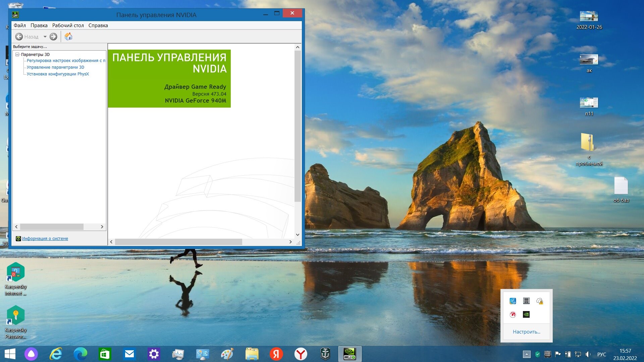The height and width of the screenshot is (362, 644).
Task: Click the vertical scrollbar down arrow
Action: (298, 235)
